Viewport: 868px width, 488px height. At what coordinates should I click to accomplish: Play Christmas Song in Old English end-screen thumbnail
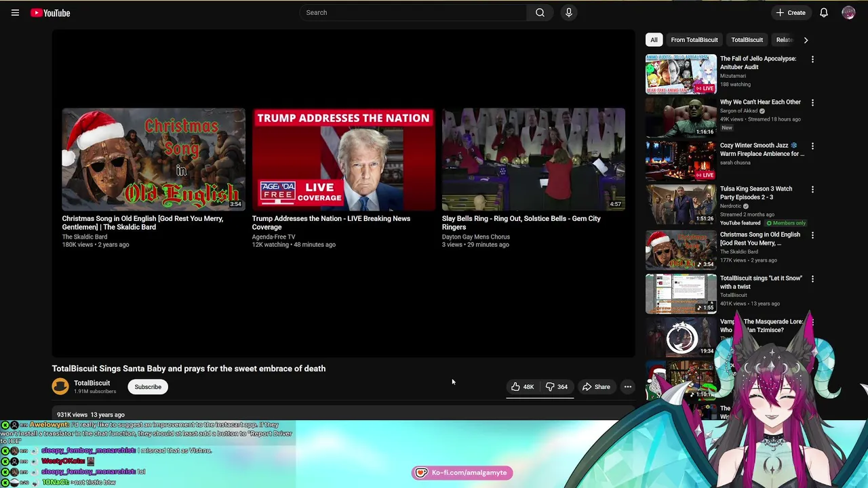tap(153, 159)
